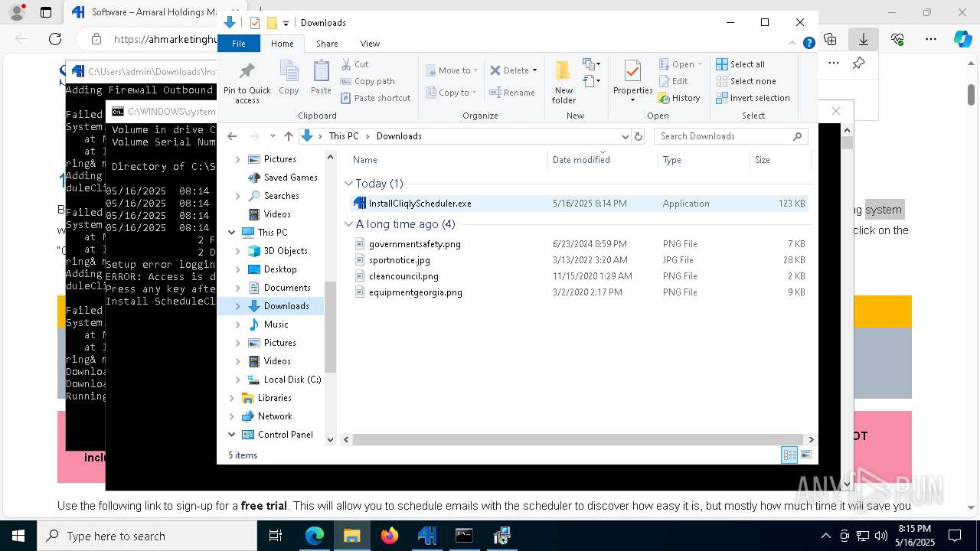Screen dimensions: 980x551
Task: Expand the Network tree node
Action: 232,416
